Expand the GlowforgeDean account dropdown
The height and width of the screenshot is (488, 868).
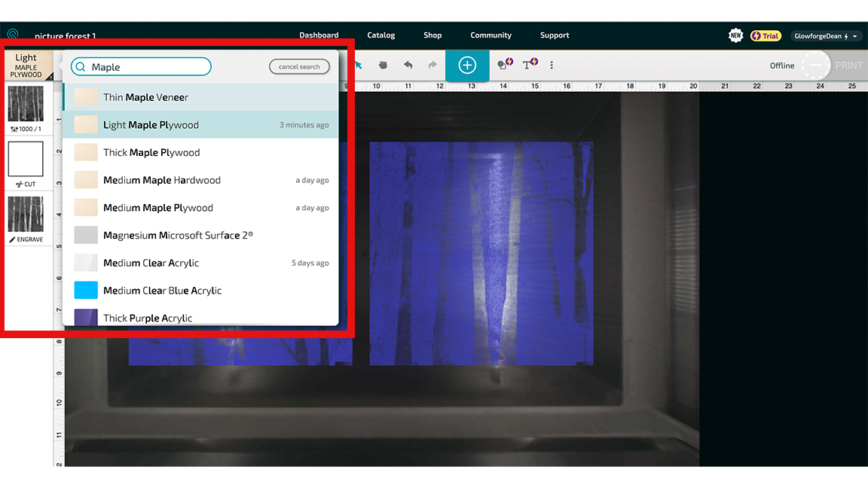pos(825,36)
